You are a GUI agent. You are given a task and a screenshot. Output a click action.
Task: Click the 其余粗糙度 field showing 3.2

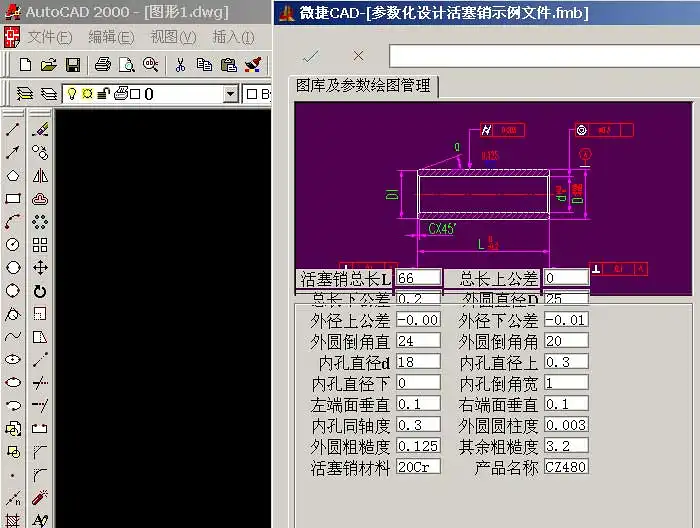click(566, 446)
